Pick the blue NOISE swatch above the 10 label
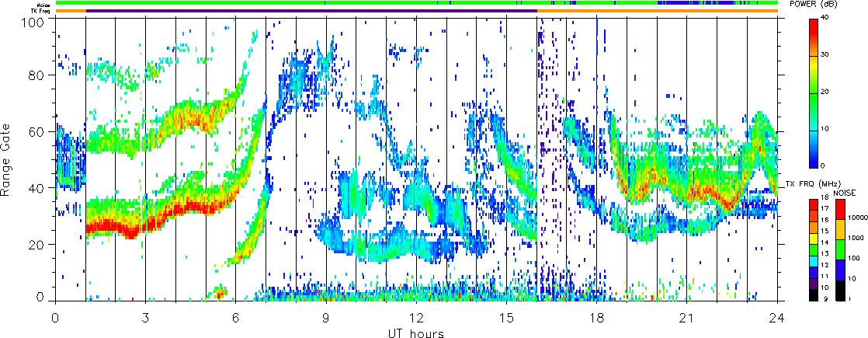 click(x=840, y=270)
